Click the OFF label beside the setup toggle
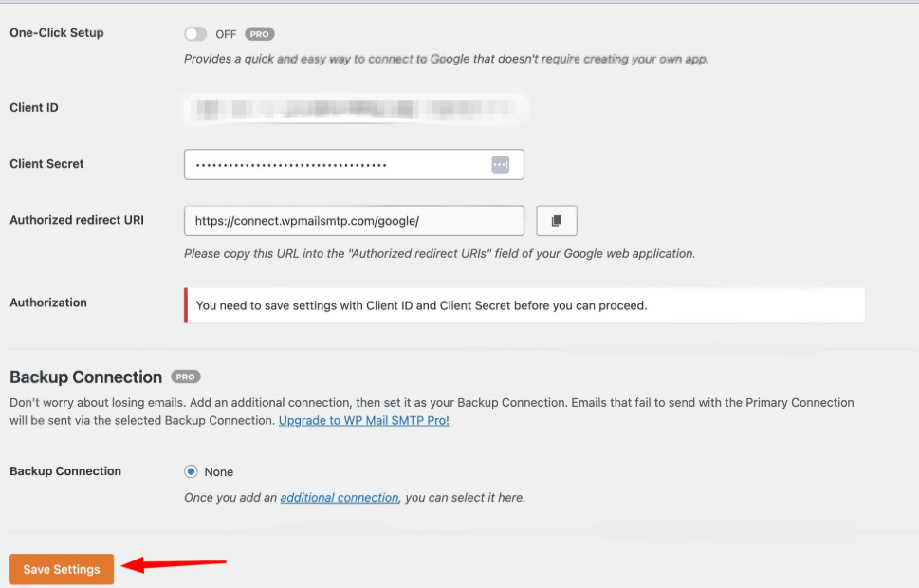 228,33
